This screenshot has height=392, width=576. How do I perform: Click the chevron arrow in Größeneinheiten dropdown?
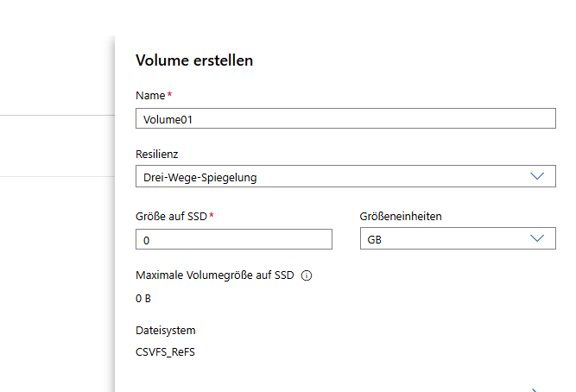pos(537,238)
